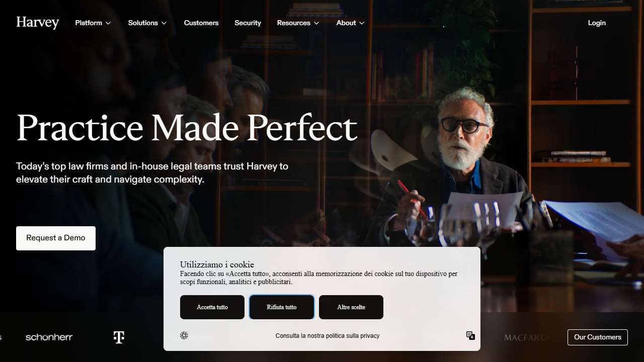Image resolution: width=644 pixels, height=362 pixels.
Task: Click the T-Mobile T logo
Action: (x=119, y=337)
